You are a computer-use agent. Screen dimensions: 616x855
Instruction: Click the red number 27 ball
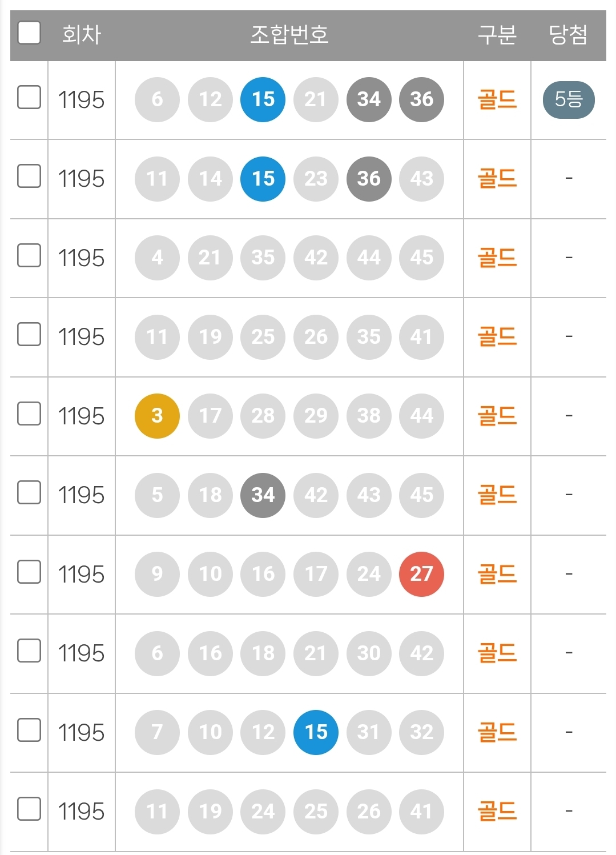point(421,574)
